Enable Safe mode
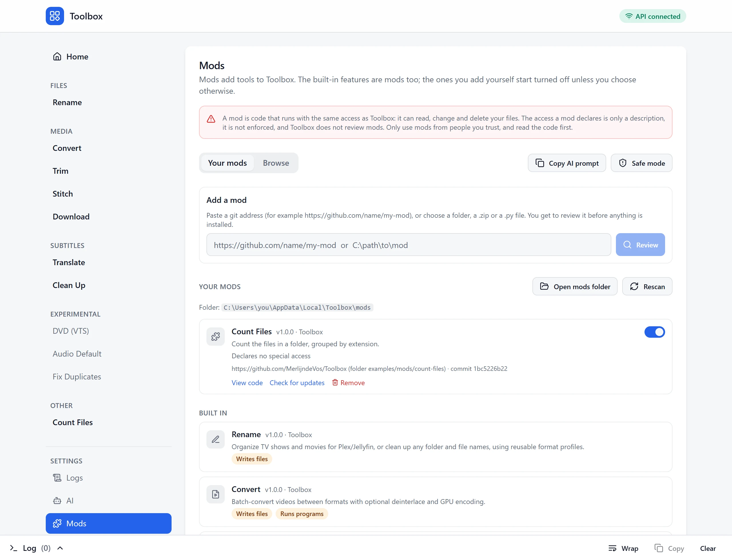732x560 pixels. pyautogui.click(x=642, y=163)
